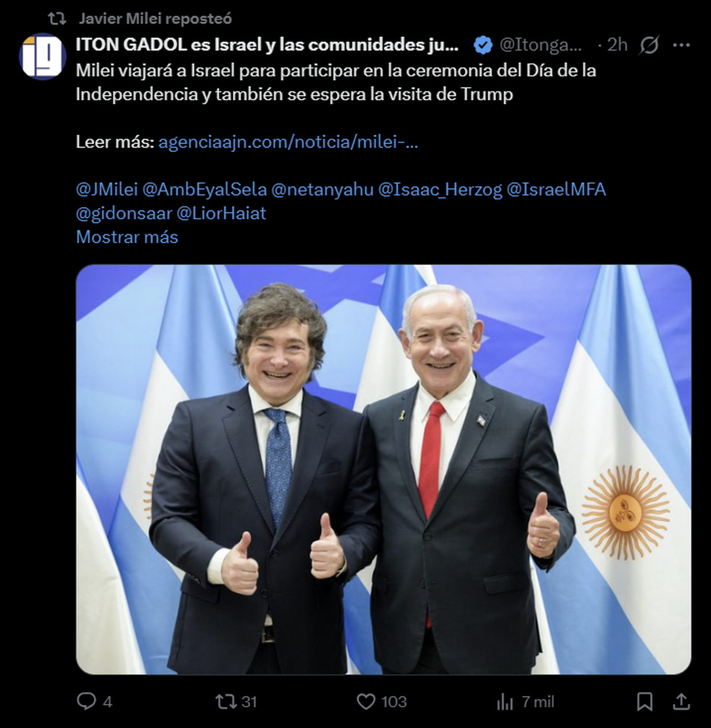711x728 pixels.
Task: Open the @Isaac_Herzog mention
Action: pos(440,190)
